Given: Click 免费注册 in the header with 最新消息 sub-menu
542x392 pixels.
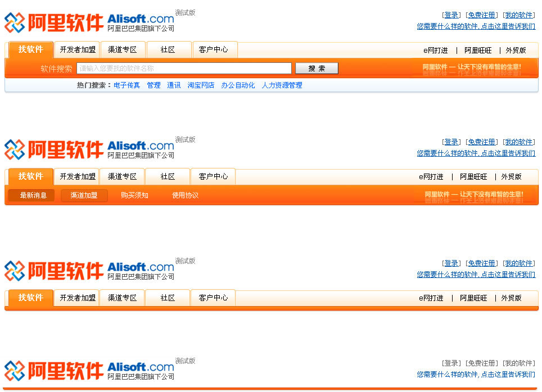Looking at the screenshot, I should click(x=481, y=142).
